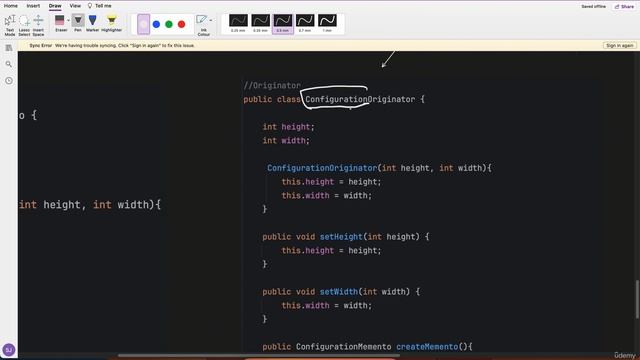Image resolution: width=640 pixels, height=360 pixels.
Task: Click the setHeight method name
Action: [341, 237]
